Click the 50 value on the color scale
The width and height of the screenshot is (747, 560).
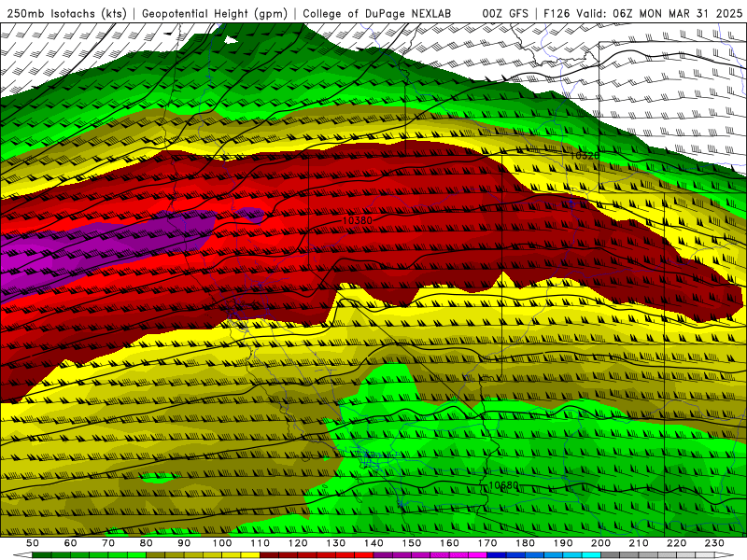33,543
